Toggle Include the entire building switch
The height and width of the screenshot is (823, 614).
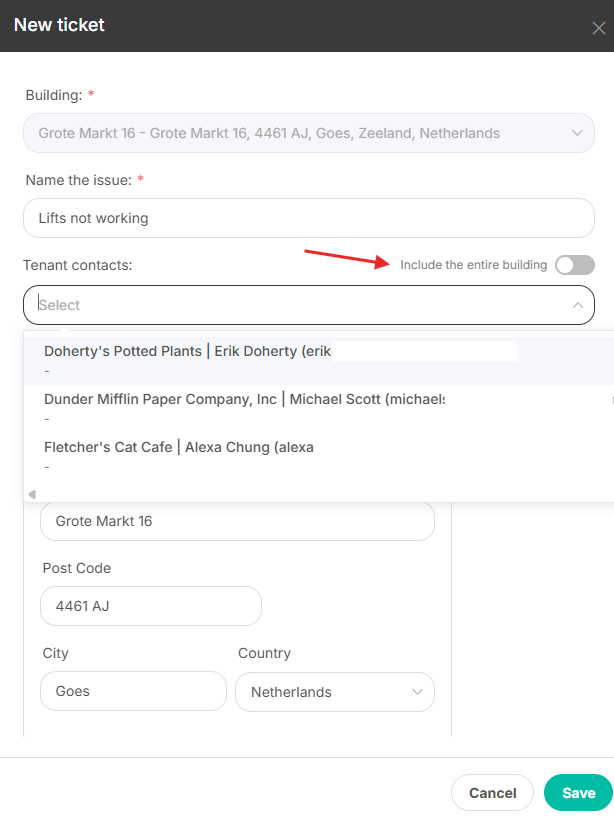pyautogui.click(x=575, y=265)
